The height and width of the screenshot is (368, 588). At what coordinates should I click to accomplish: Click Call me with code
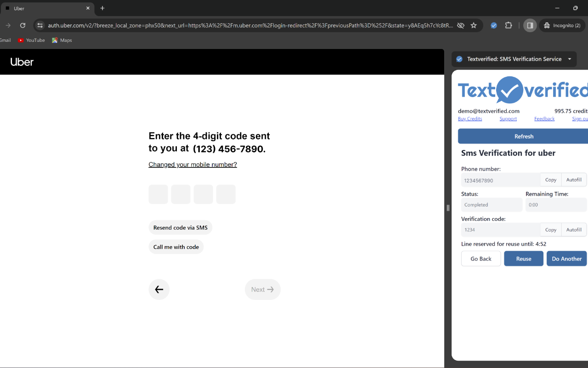click(x=176, y=247)
